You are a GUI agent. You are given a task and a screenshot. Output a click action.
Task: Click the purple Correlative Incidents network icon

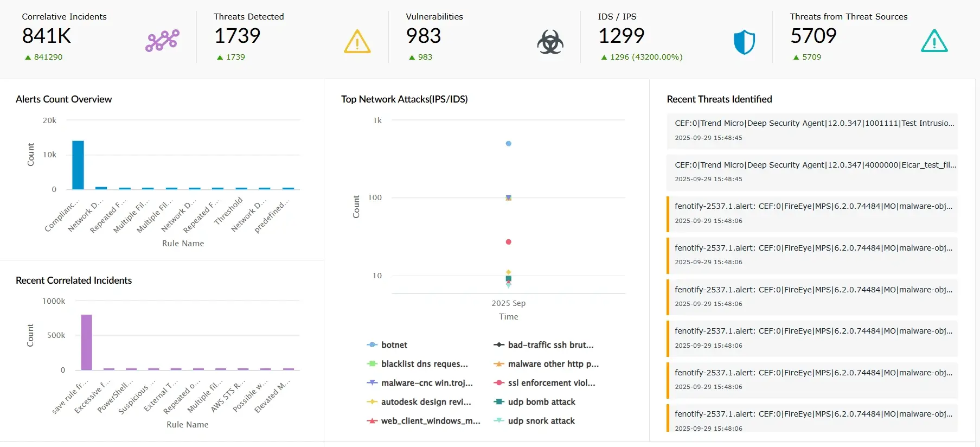click(162, 41)
